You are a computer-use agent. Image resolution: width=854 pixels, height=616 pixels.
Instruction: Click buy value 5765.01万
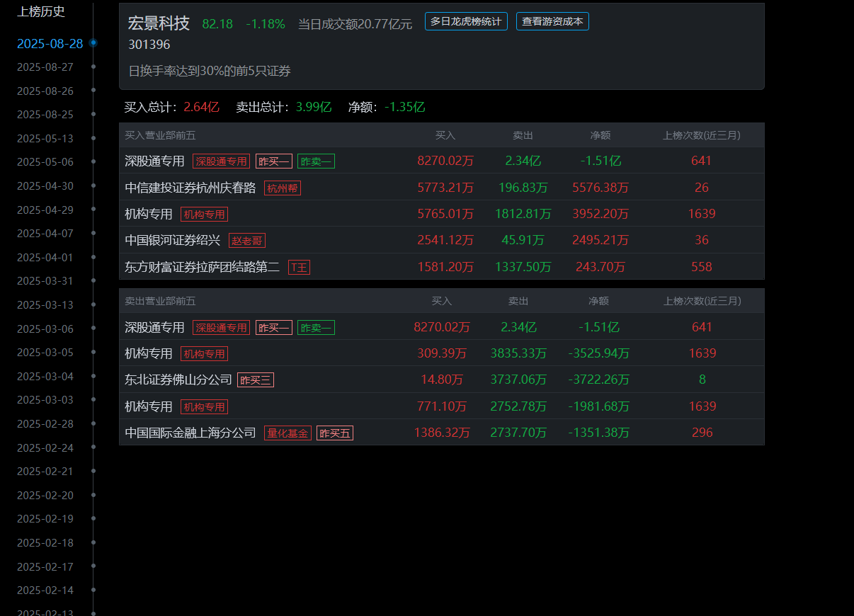tap(445, 214)
